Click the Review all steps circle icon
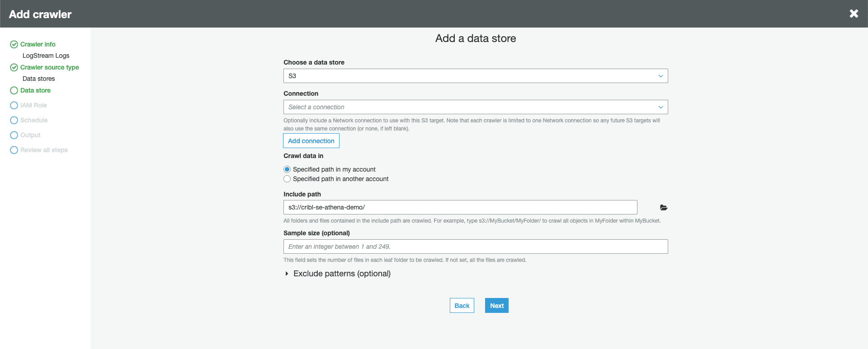The height and width of the screenshot is (349, 868). 14,150
